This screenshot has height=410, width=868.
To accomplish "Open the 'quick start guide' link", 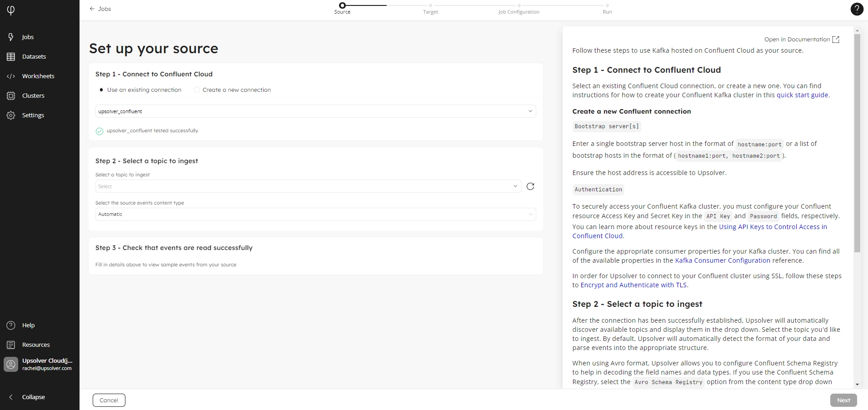I will coord(802,95).
